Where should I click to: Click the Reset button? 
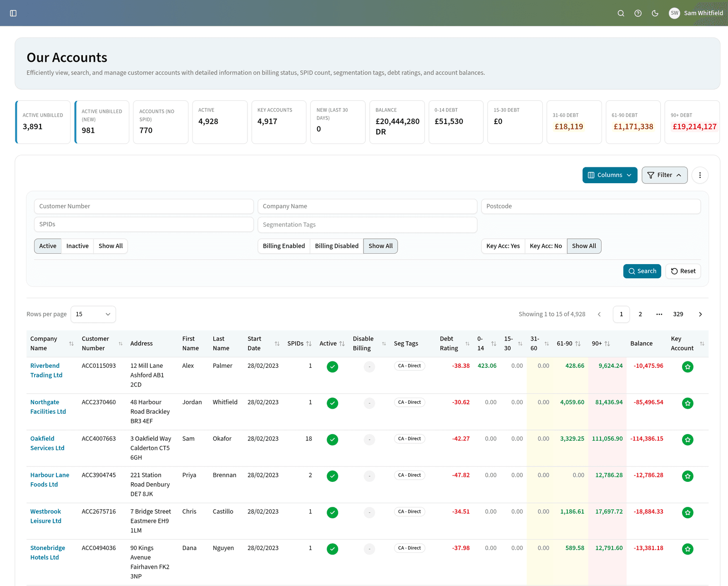683,271
